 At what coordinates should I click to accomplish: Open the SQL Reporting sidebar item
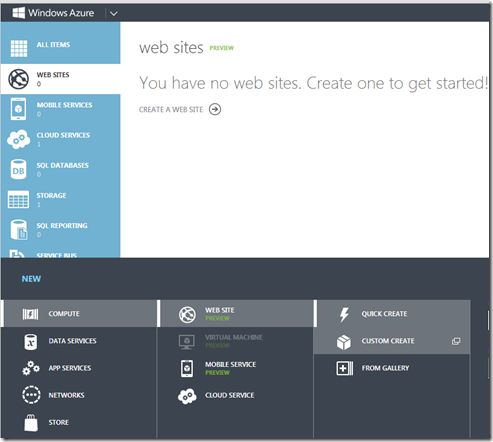[x=60, y=230]
